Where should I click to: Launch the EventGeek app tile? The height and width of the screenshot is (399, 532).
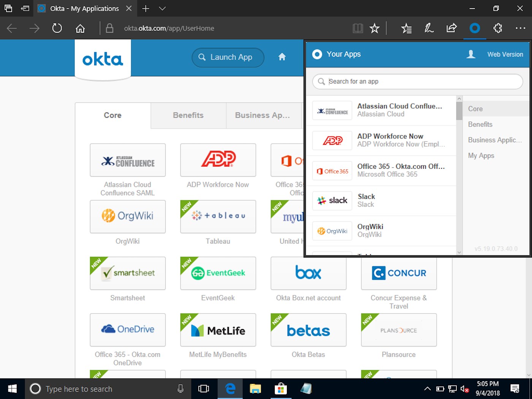[x=218, y=273]
